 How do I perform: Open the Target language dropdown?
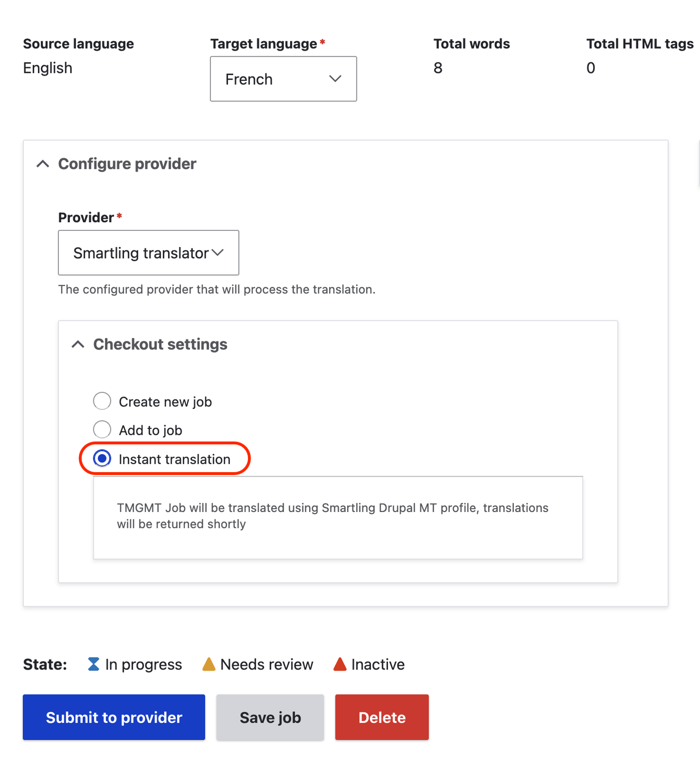click(x=283, y=79)
